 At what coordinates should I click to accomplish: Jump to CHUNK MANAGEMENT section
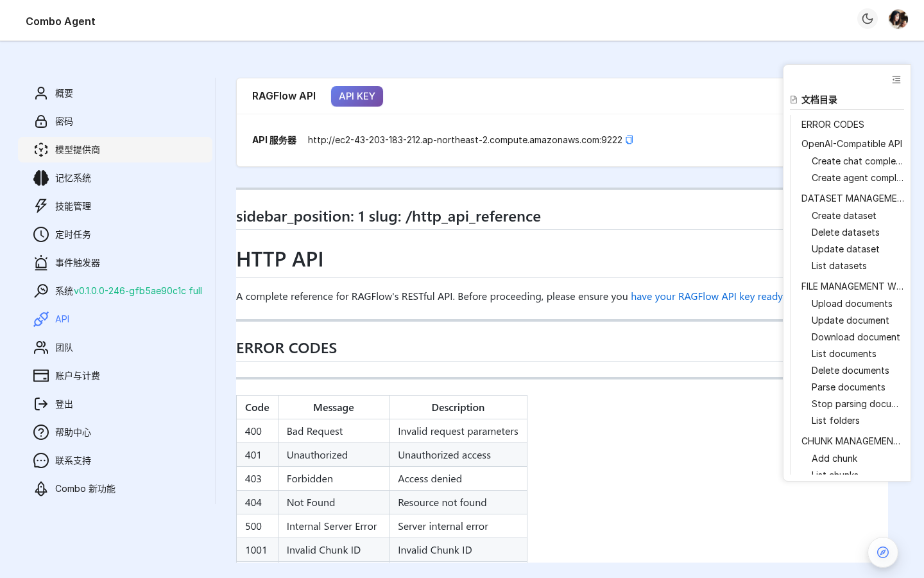click(851, 441)
